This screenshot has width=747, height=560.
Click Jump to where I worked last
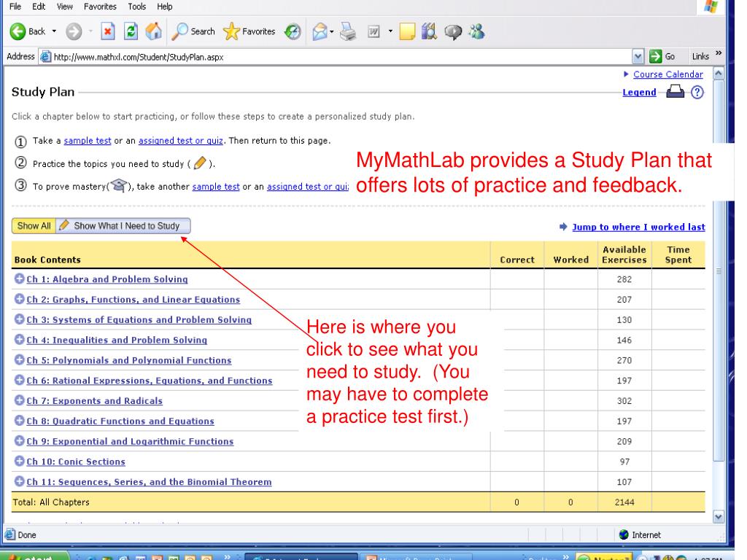pyautogui.click(x=638, y=227)
